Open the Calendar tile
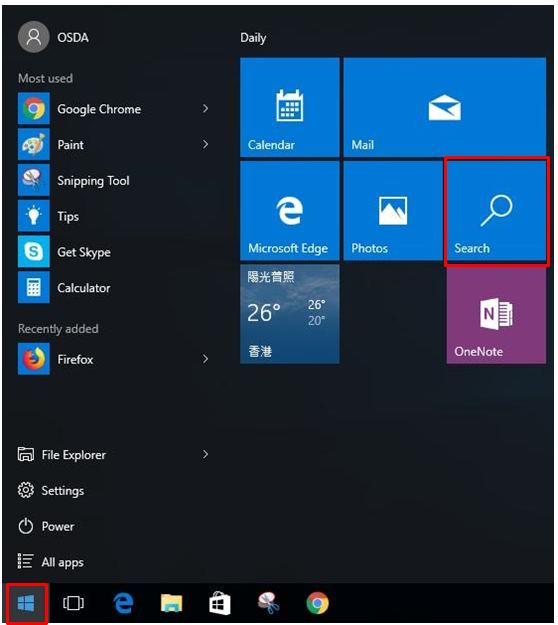558x625 pixels. (290, 107)
